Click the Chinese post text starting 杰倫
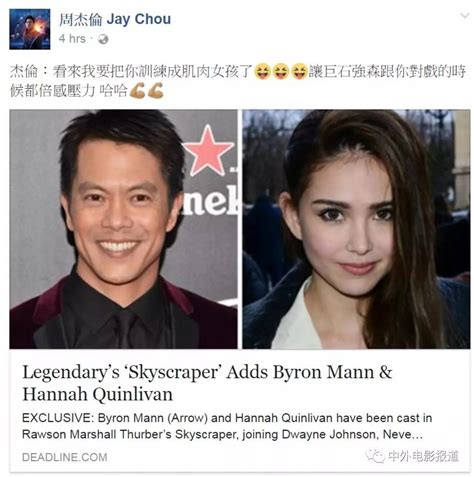This screenshot has width=474, height=477. (x=237, y=81)
